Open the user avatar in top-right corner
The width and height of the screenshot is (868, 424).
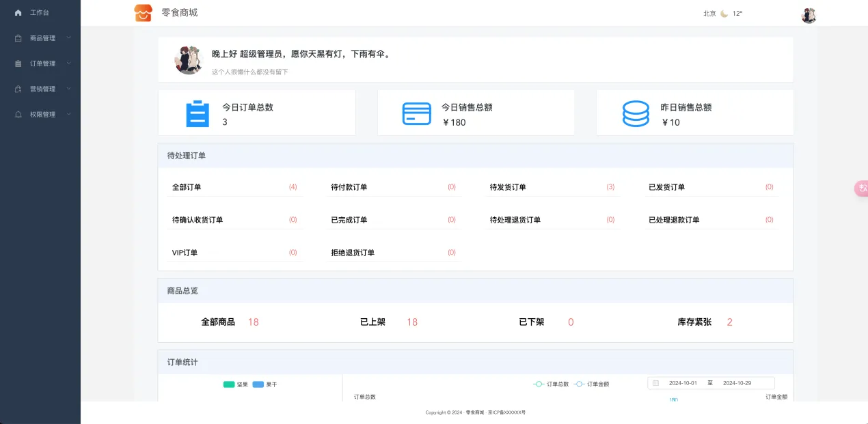(x=809, y=15)
